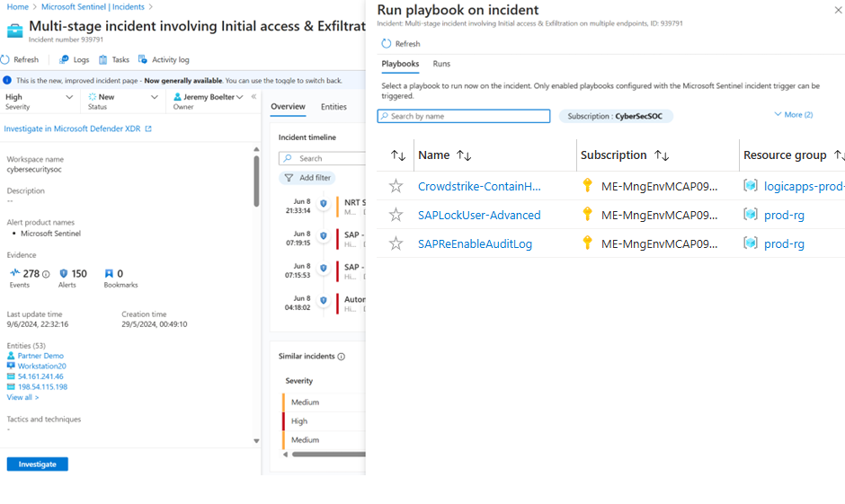
Task: Toggle favorite star for SAPLockUser-Advanced
Action: coord(396,215)
